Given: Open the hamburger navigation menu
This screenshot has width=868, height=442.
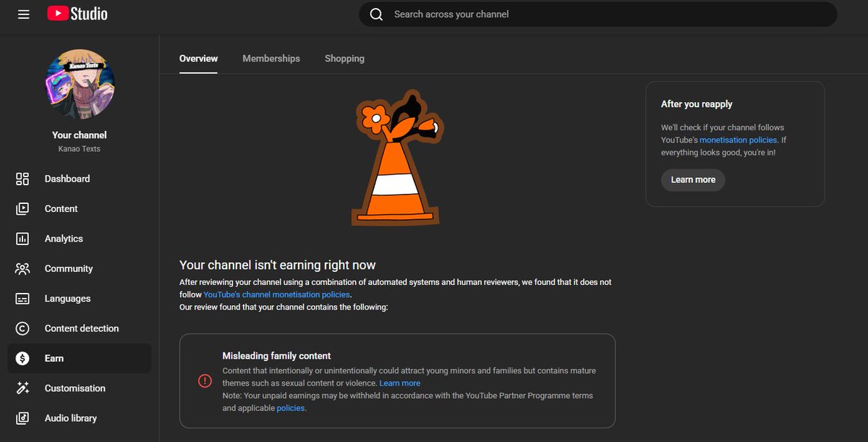Looking at the screenshot, I should 24,14.
